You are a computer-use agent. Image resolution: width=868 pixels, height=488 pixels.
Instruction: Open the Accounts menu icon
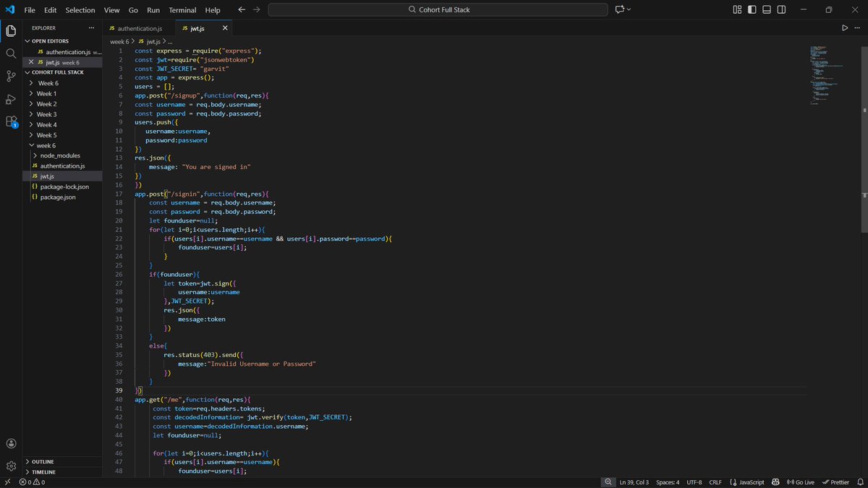(x=11, y=443)
